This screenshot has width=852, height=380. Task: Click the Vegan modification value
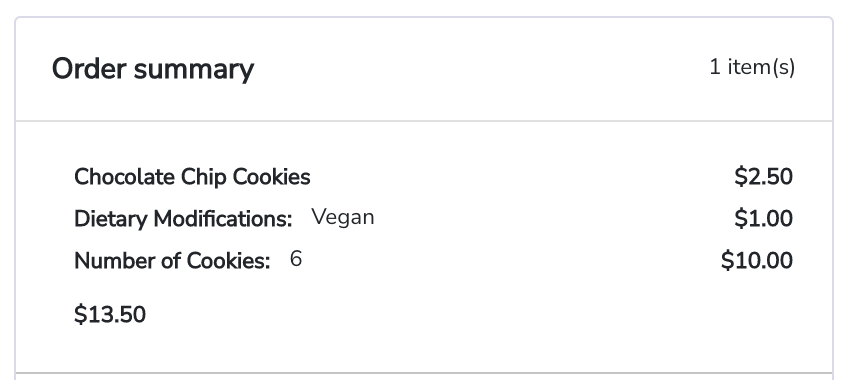[x=343, y=217]
